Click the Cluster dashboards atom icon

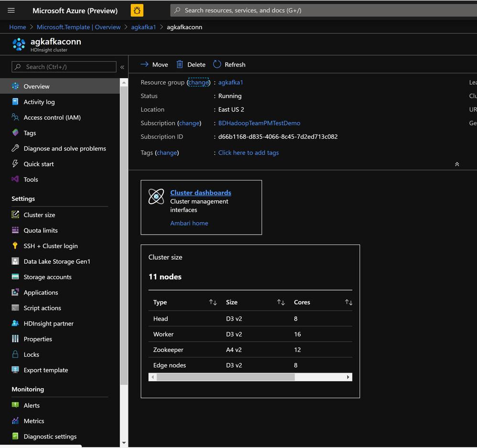[156, 197]
